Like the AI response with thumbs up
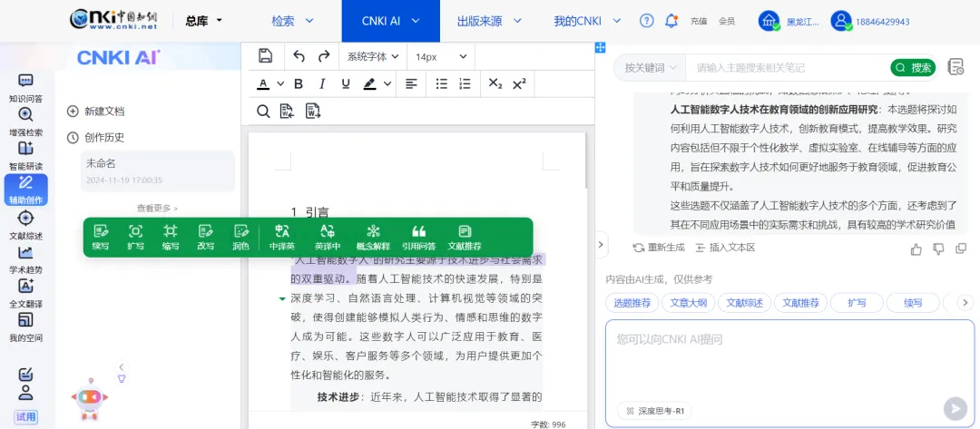This screenshot has width=980, height=429. pyautogui.click(x=916, y=249)
